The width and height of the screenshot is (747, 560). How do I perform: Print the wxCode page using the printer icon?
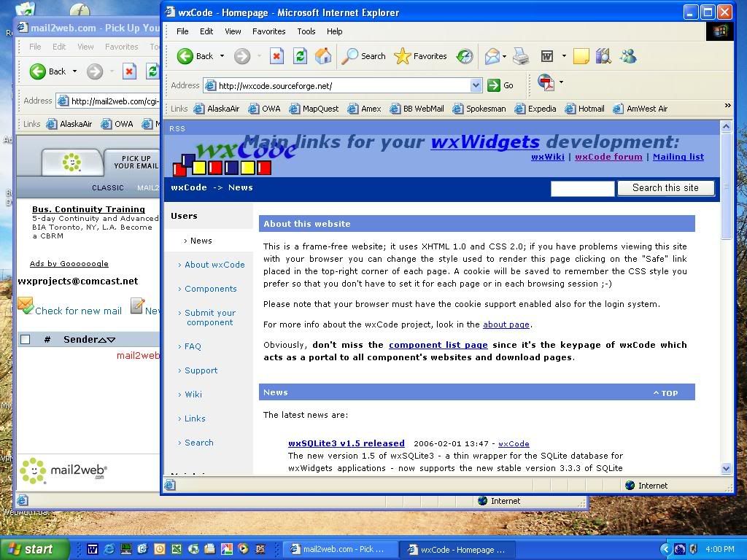coord(521,57)
